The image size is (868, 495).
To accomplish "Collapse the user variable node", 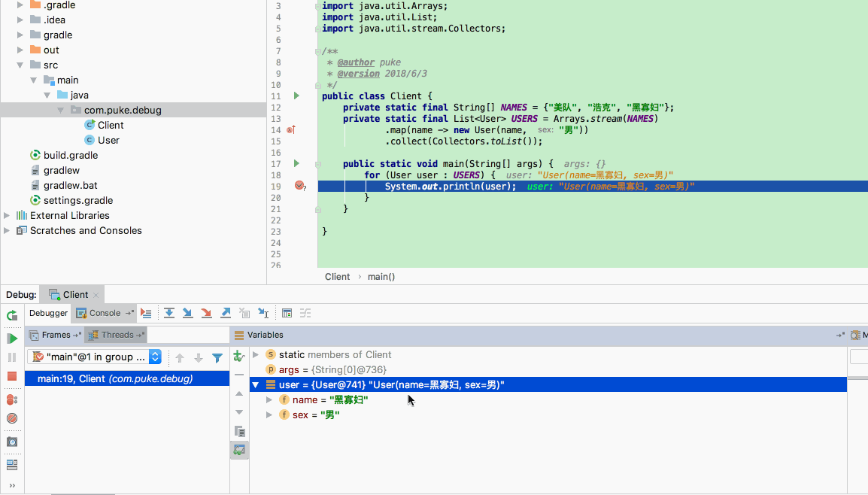I will pos(255,384).
